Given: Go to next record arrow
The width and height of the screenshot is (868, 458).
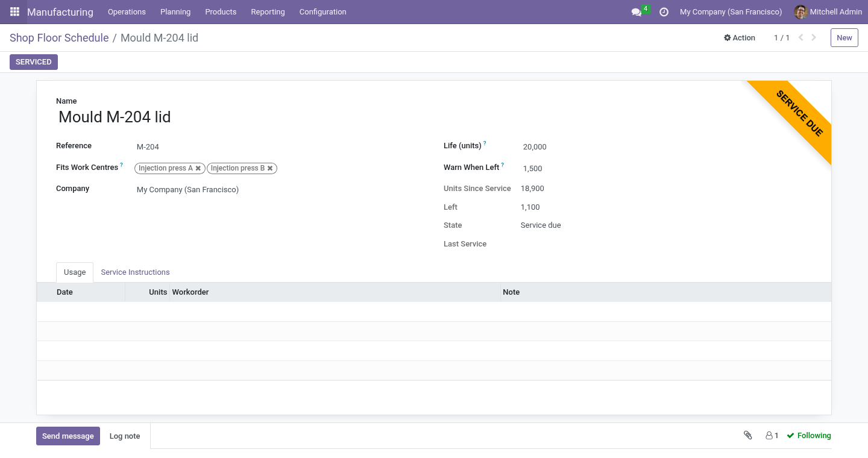Looking at the screenshot, I should click(x=814, y=37).
